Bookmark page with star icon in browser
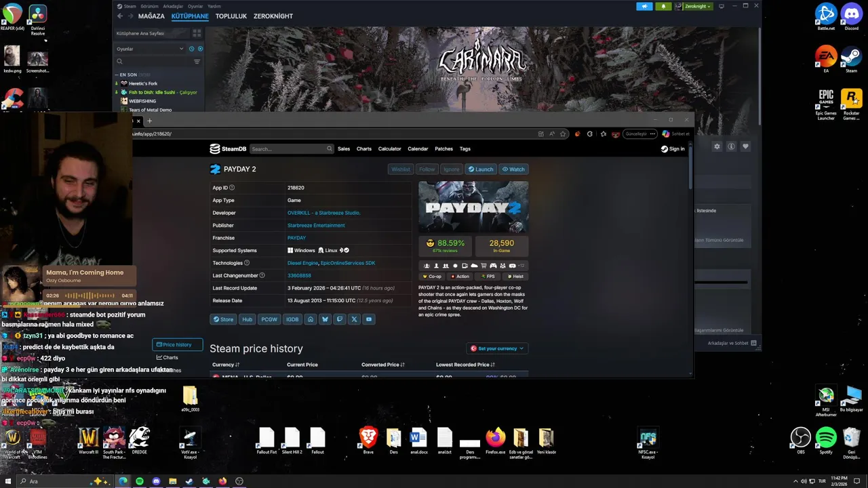Viewport: 868px width, 488px height. click(563, 134)
